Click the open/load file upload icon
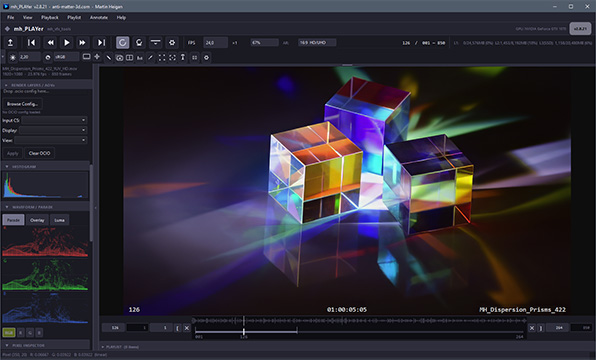This screenshot has height=360, width=596. pyautogui.click(x=11, y=43)
